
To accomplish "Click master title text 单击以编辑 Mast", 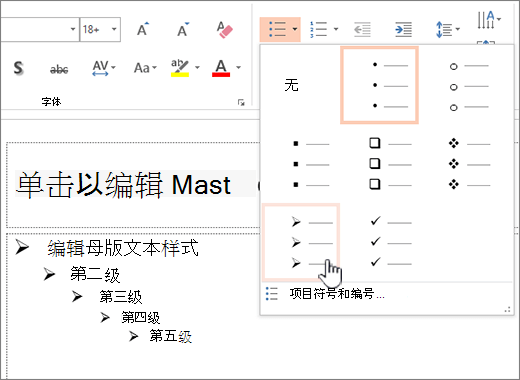I will [124, 185].
